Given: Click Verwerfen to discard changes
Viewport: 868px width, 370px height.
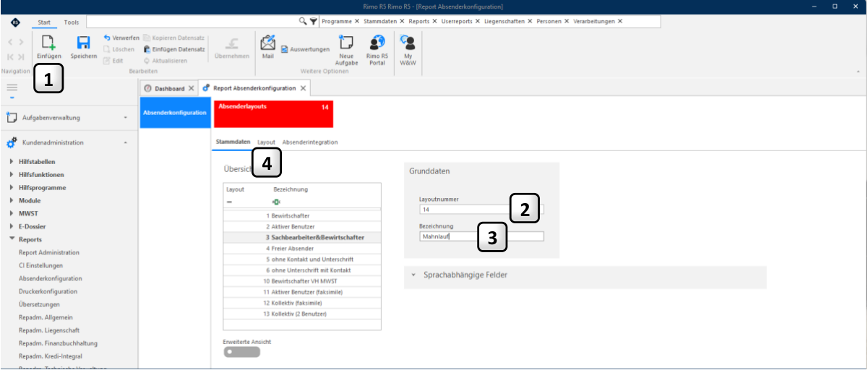Looking at the screenshot, I should click(x=121, y=38).
